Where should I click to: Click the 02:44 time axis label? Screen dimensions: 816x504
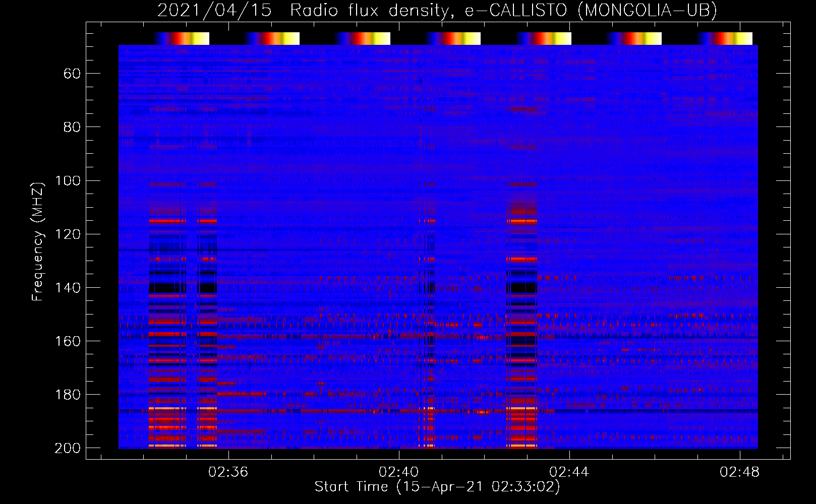coord(569,472)
